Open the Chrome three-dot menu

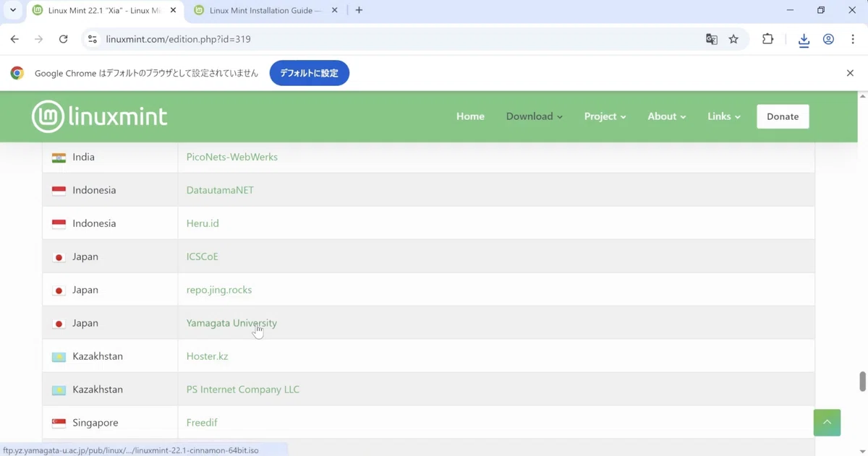[853, 39]
